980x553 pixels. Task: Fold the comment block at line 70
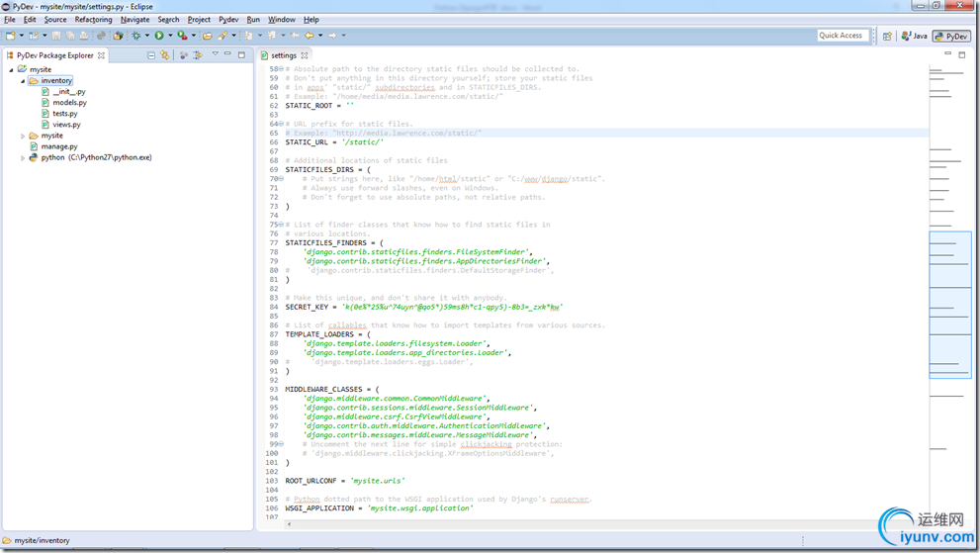click(281, 179)
